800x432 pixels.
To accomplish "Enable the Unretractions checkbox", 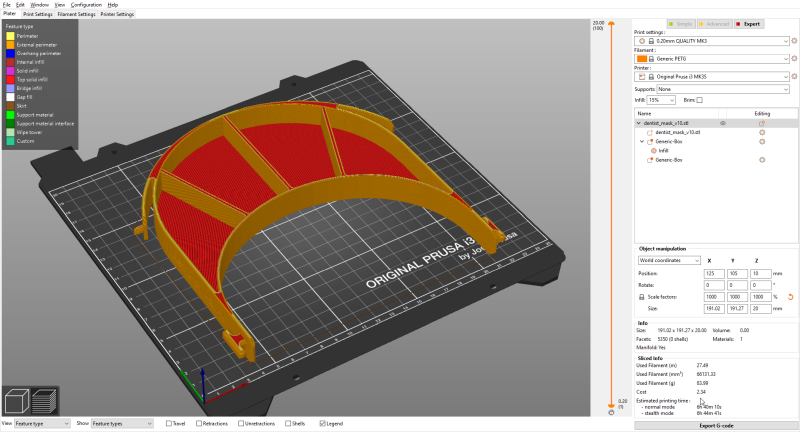I will point(241,423).
